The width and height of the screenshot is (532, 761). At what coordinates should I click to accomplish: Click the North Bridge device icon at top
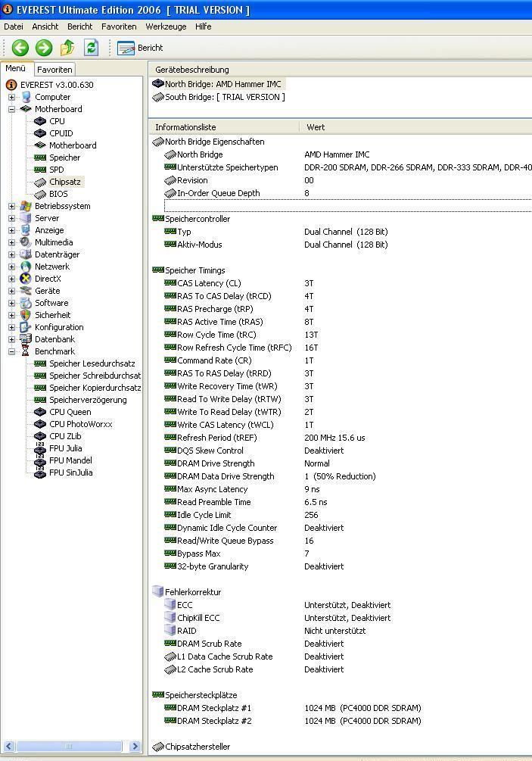tap(158, 83)
